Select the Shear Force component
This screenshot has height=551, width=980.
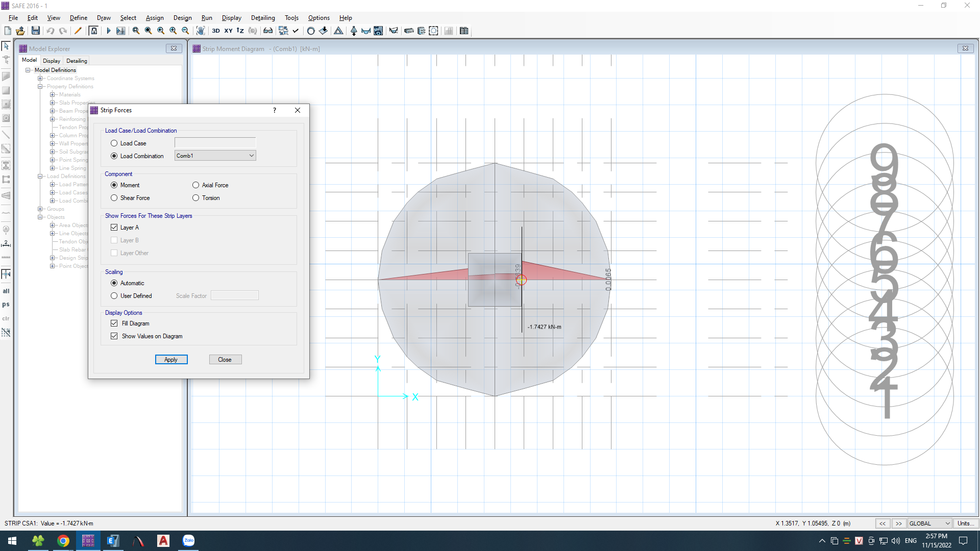coord(114,198)
